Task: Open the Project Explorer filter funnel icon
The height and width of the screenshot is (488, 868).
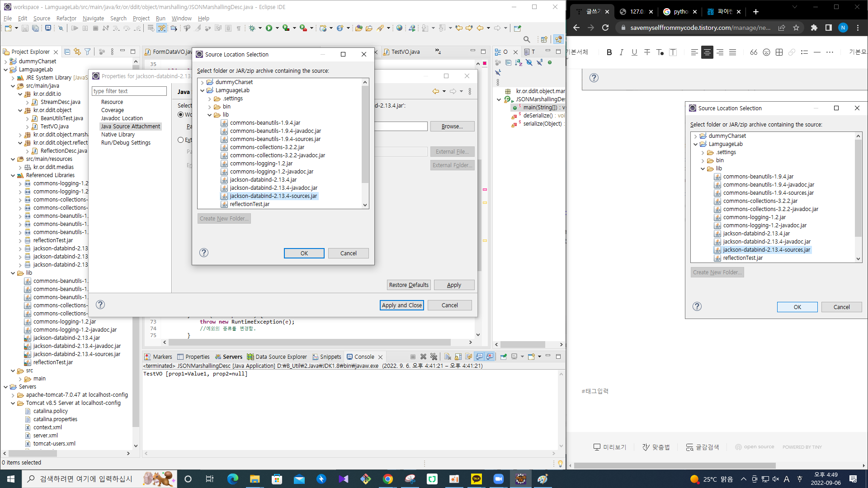Action: [x=88, y=52]
